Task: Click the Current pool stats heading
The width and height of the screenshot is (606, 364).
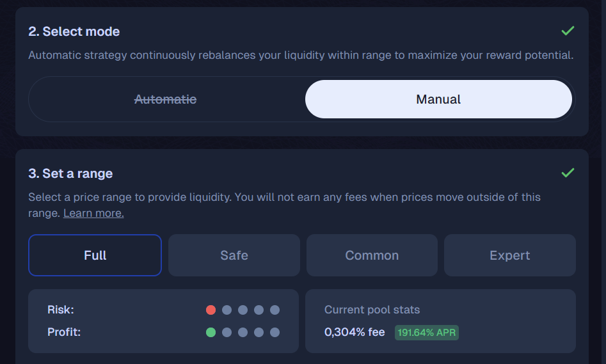Action: pyautogui.click(x=372, y=310)
